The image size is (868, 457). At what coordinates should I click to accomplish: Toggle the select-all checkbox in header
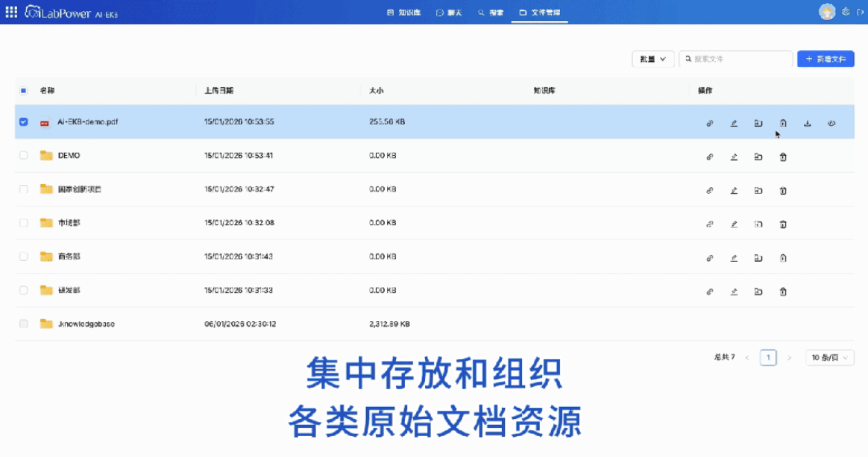(x=23, y=91)
